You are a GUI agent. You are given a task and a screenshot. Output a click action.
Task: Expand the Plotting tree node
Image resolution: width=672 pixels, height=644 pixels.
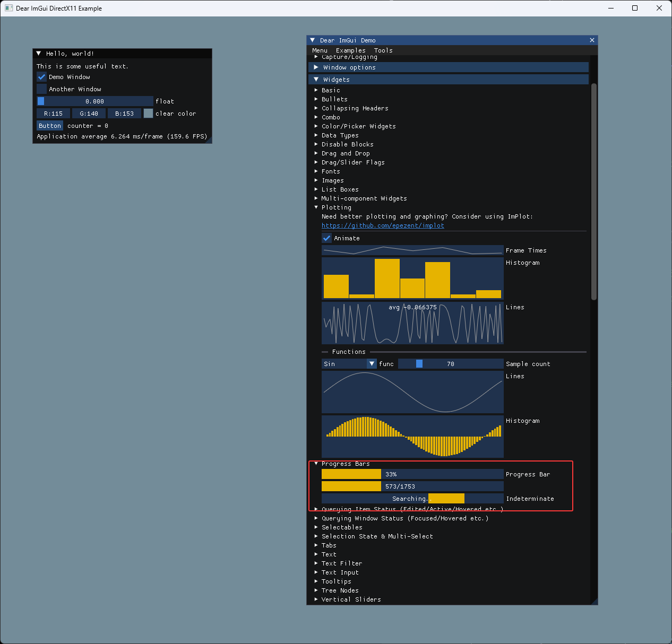click(337, 207)
